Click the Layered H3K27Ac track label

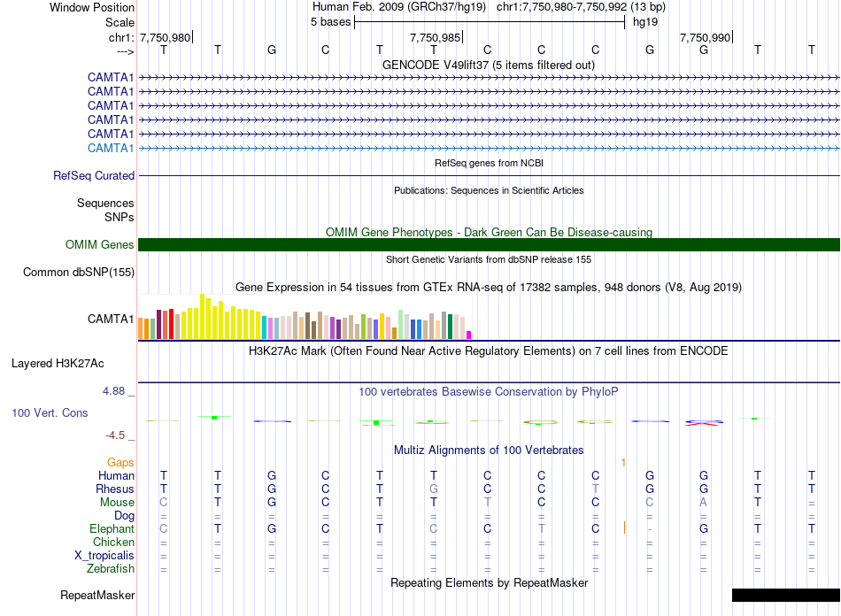[58, 364]
